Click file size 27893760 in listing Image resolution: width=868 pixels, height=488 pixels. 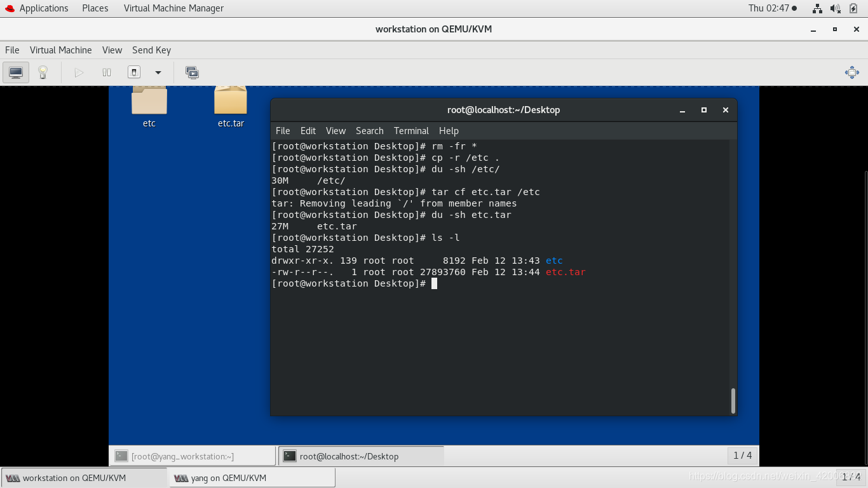coord(443,272)
